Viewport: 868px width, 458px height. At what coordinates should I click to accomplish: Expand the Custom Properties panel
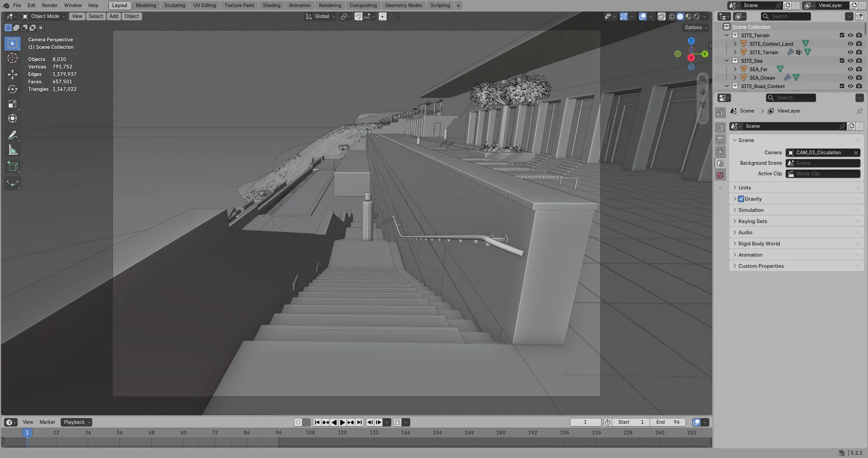[x=796, y=266]
